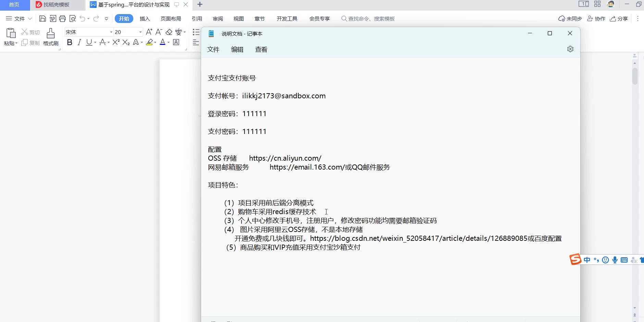Increase font size with the A+ icon
Screen dimensions: 644x322
coord(149,32)
